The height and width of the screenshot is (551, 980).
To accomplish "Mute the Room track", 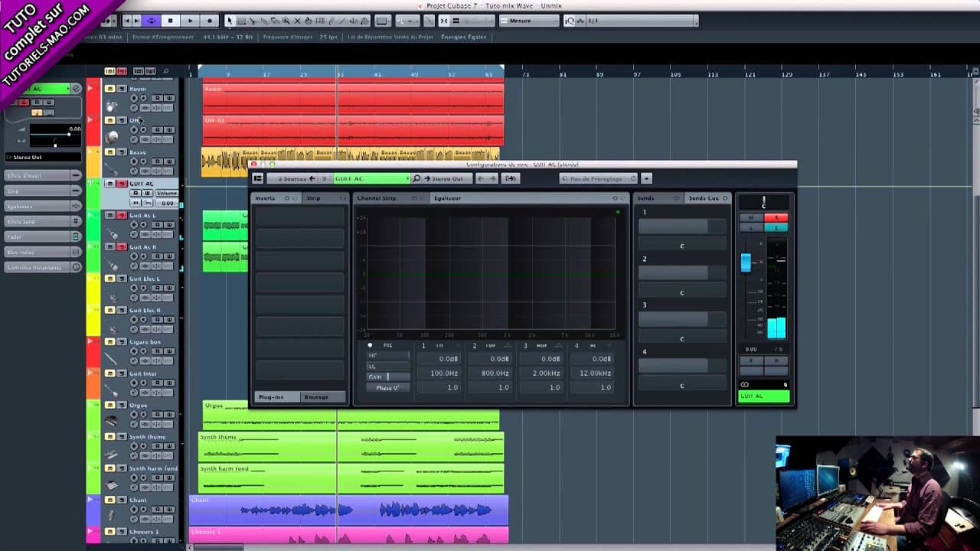I will tap(110, 89).
